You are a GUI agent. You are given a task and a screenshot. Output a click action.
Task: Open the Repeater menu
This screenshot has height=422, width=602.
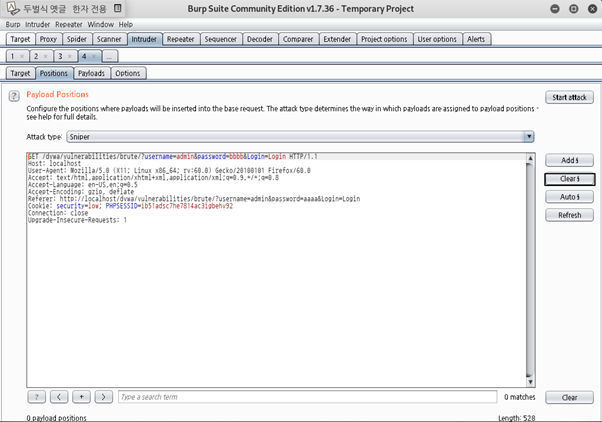69,25
